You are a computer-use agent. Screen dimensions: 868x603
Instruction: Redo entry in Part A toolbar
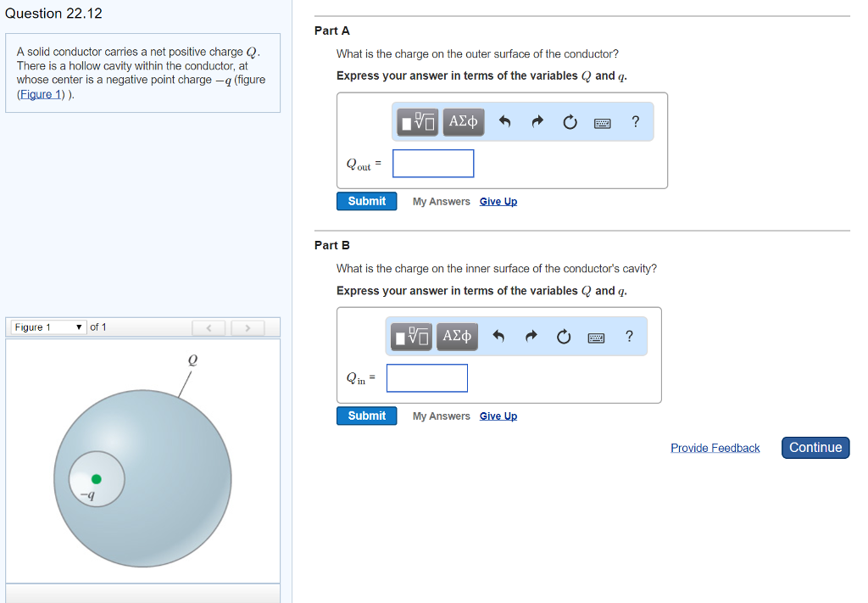point(537,122)
